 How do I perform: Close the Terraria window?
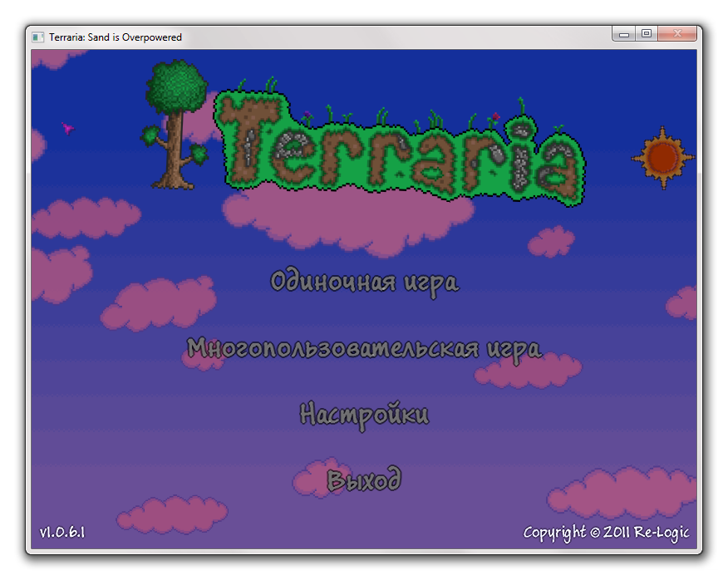(x=677, y=33)
